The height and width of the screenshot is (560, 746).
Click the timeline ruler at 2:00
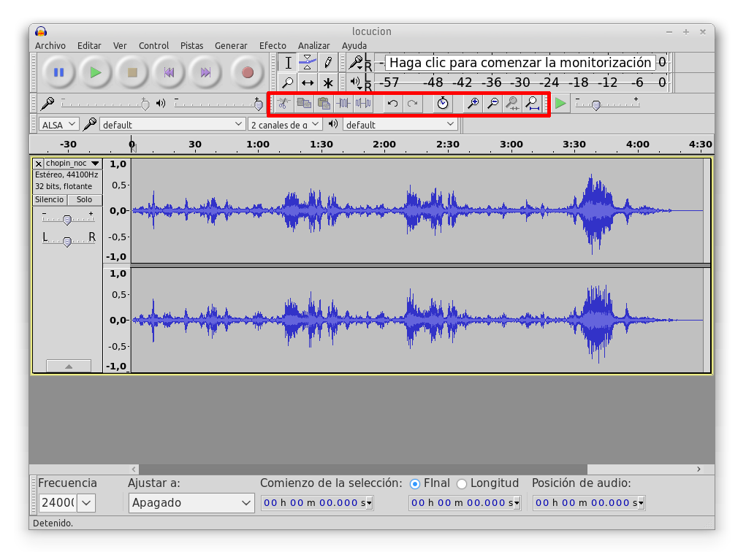(x=384, y=144)
